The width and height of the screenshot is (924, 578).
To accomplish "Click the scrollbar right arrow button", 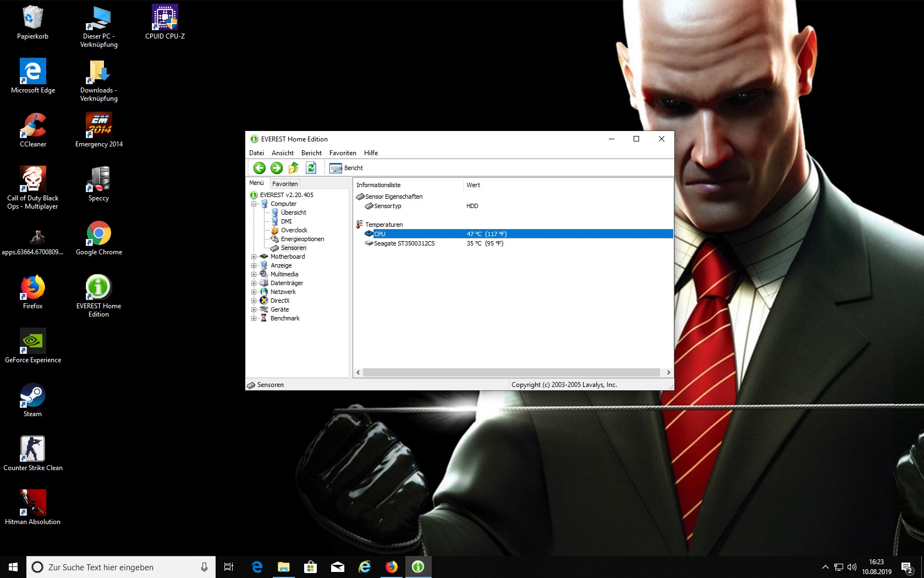I will 668,373.
